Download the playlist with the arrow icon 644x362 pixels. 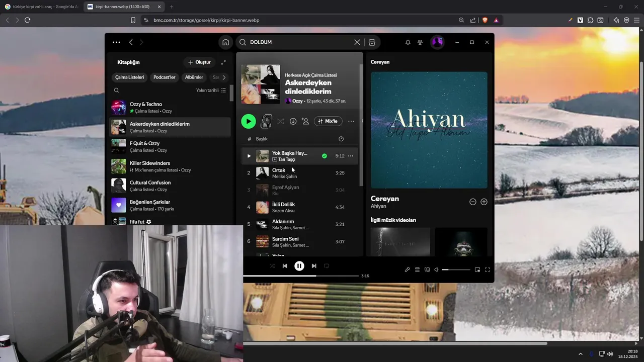click(x=293, y=121)
